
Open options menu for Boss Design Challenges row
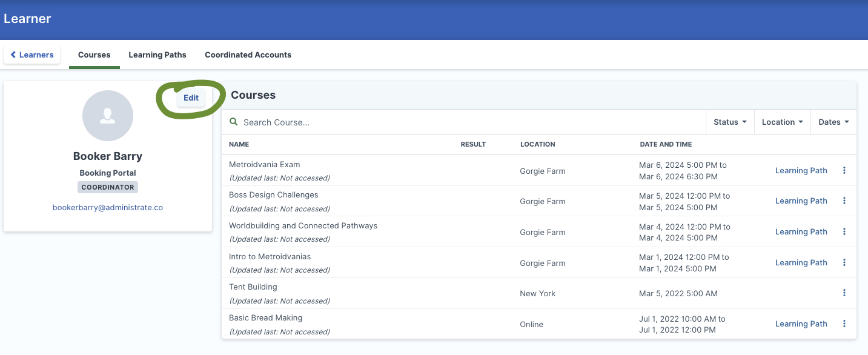pos(844,201)
